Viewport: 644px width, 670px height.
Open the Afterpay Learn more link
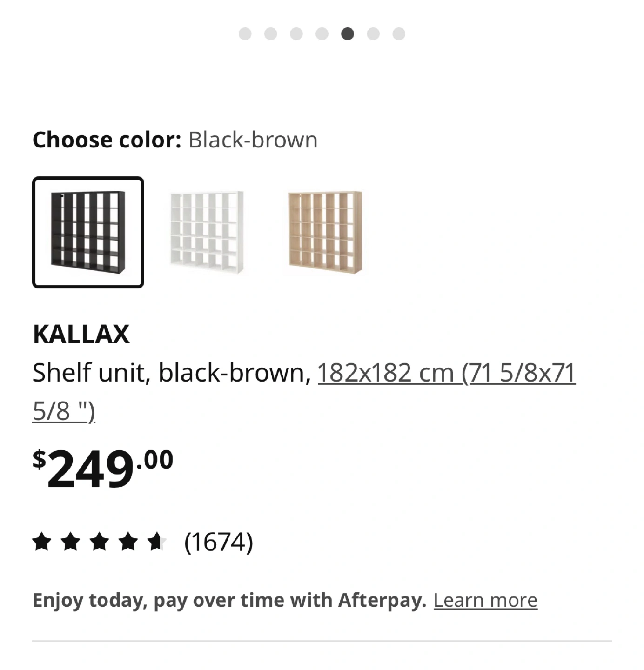pyautogui.click(x=485, y=600)
